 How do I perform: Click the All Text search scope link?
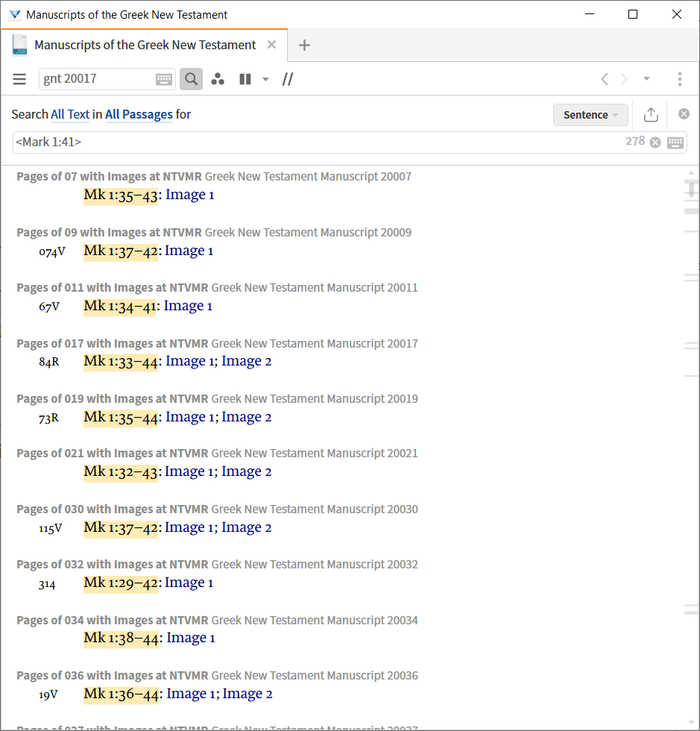point(70,114)
